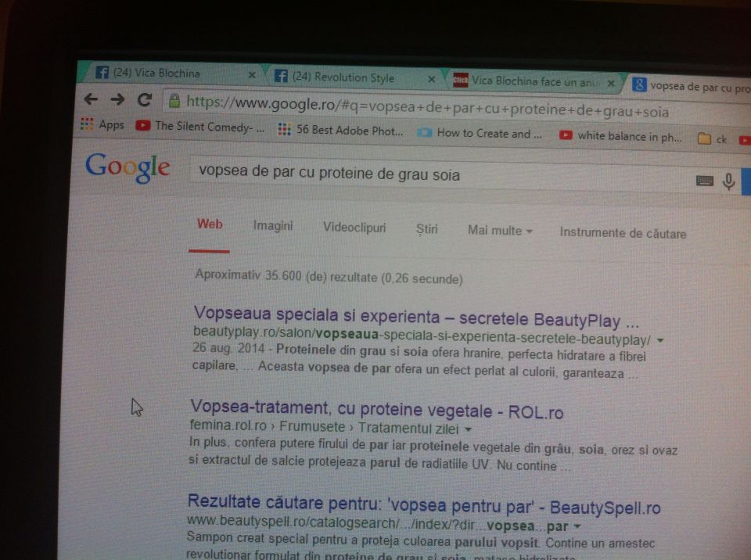Image resolution: width=751 pixels, height=560 pixels.
Task: Open Rezultate căutare pentru BeautySpell.ro result
Action: [x=424, y=504]
